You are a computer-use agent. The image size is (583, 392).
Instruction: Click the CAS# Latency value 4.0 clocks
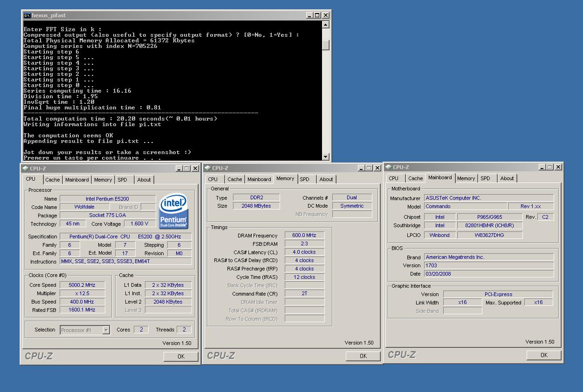[x=304, y=252]
